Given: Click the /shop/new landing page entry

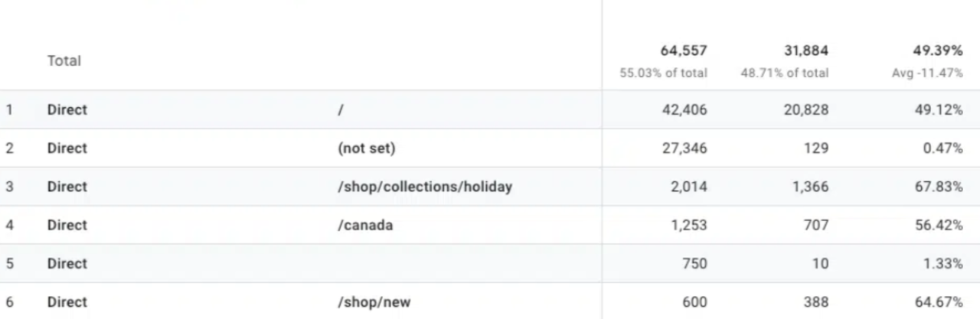Looking at the screenshot, I should tap(374, 302).
